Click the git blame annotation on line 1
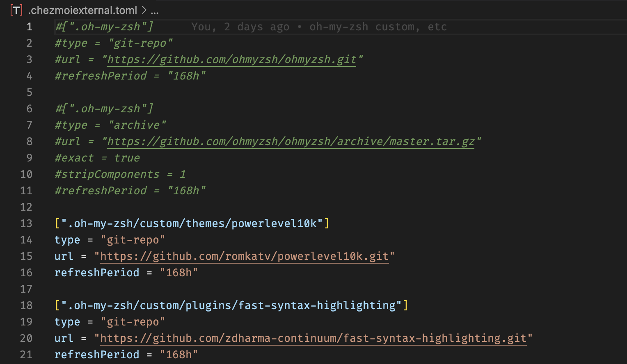627x364 pixels. (319, 27)
